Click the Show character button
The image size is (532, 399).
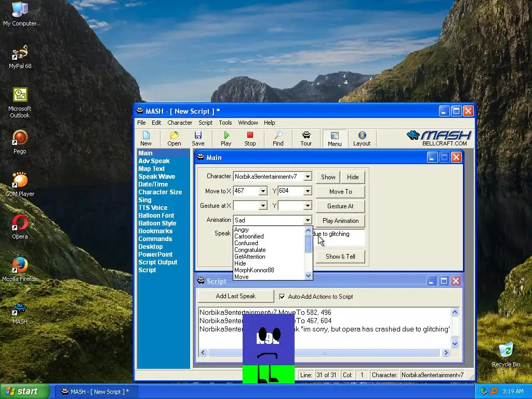(328, 177)
